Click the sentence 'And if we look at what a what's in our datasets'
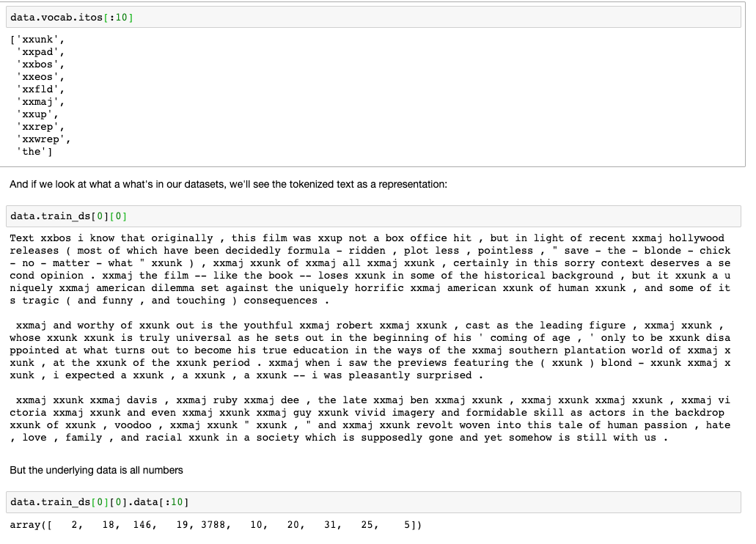 117,184
